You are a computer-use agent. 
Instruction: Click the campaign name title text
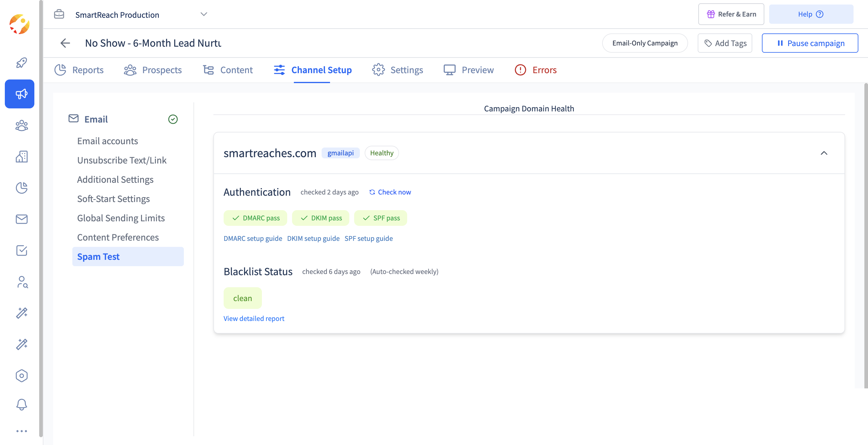pos(153,43)
